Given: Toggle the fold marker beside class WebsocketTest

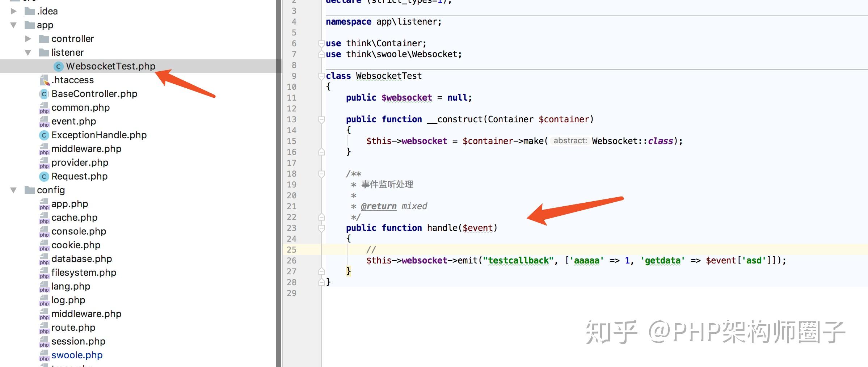Looking at the screenshot, I should point(321,76).
